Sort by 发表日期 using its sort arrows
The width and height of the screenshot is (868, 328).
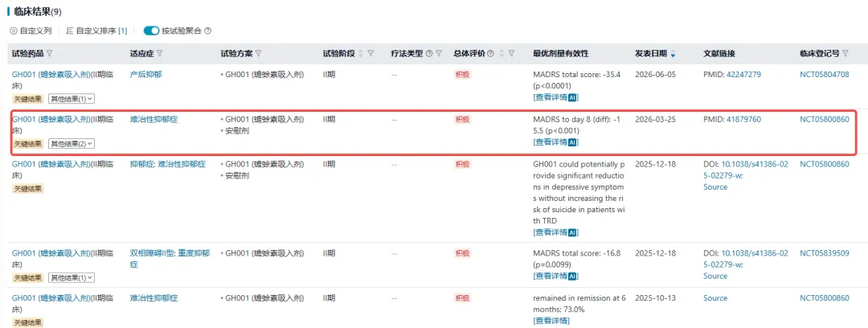(x=673, y=54)
